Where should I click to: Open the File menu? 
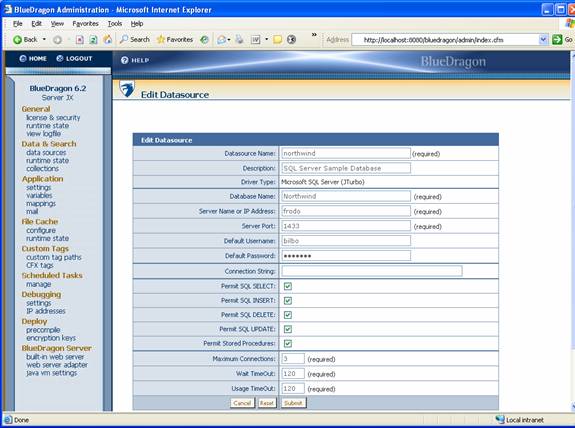click(18, 23)
